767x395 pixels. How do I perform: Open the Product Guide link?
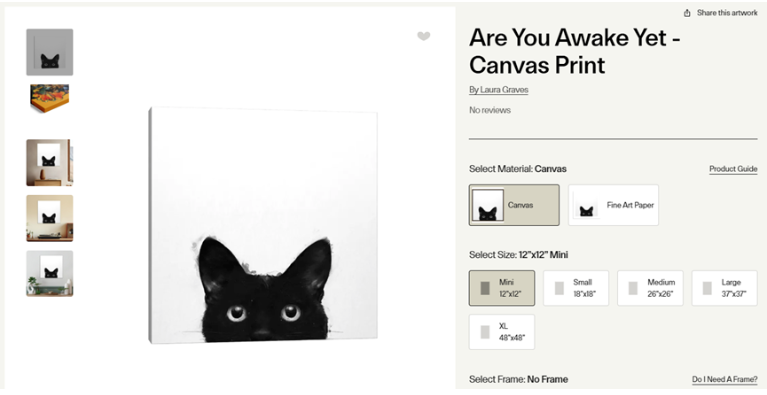tap(733, 169)
